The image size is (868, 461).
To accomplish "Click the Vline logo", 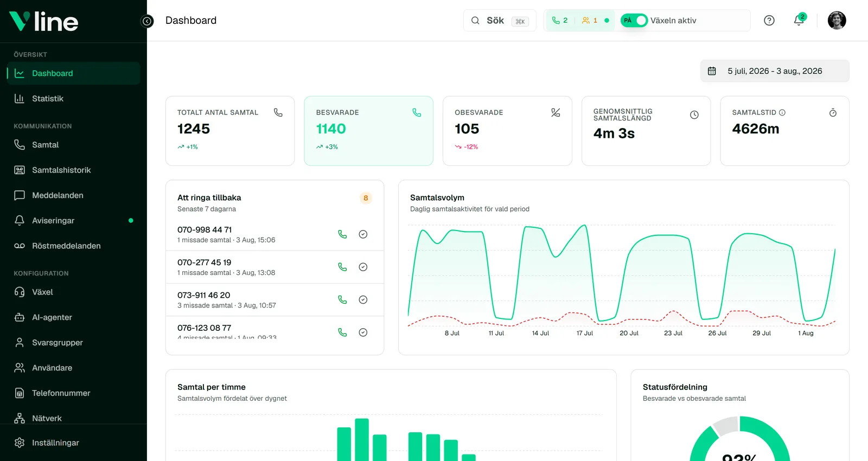I will (43, 21).
